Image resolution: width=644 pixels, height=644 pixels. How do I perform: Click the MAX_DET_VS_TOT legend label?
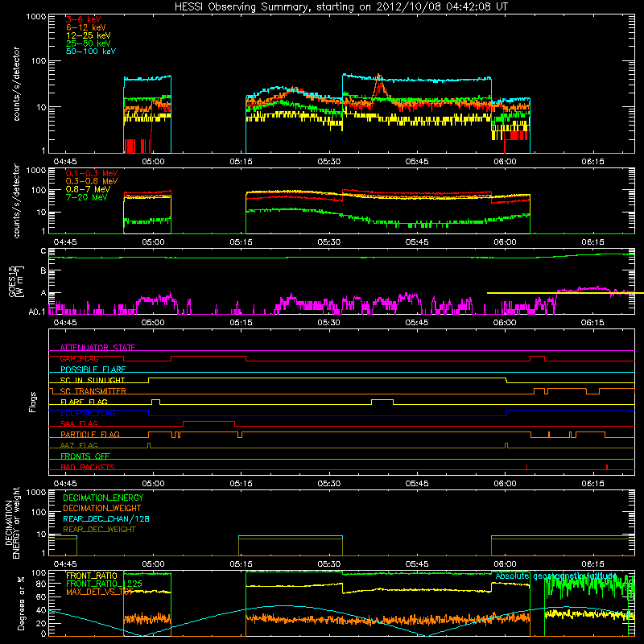(x=100, y=592)
